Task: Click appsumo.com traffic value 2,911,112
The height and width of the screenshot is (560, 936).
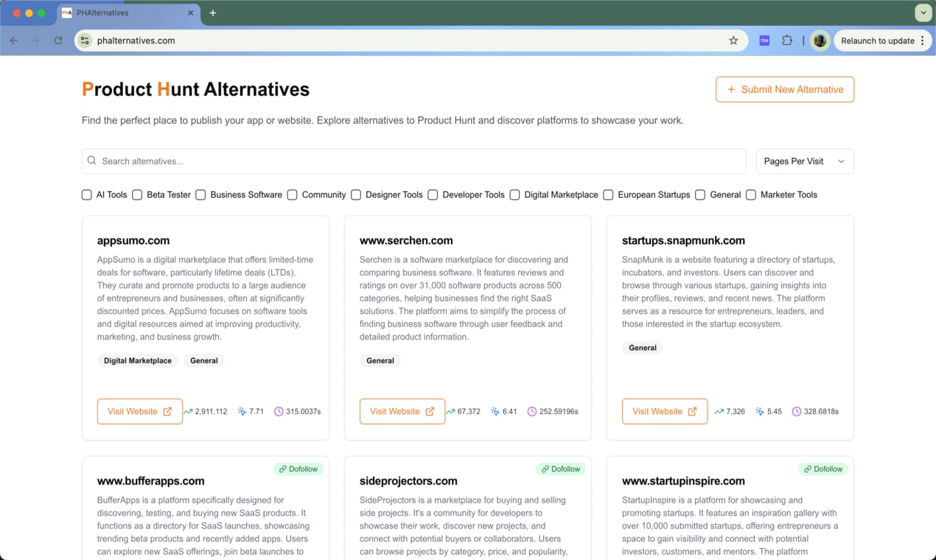Action: click(x=212, y=411)
